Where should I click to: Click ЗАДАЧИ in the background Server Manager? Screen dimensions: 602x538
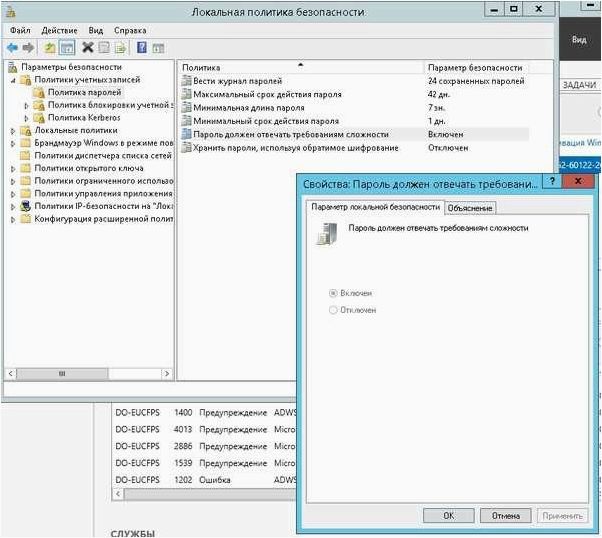tap(579, 85)
